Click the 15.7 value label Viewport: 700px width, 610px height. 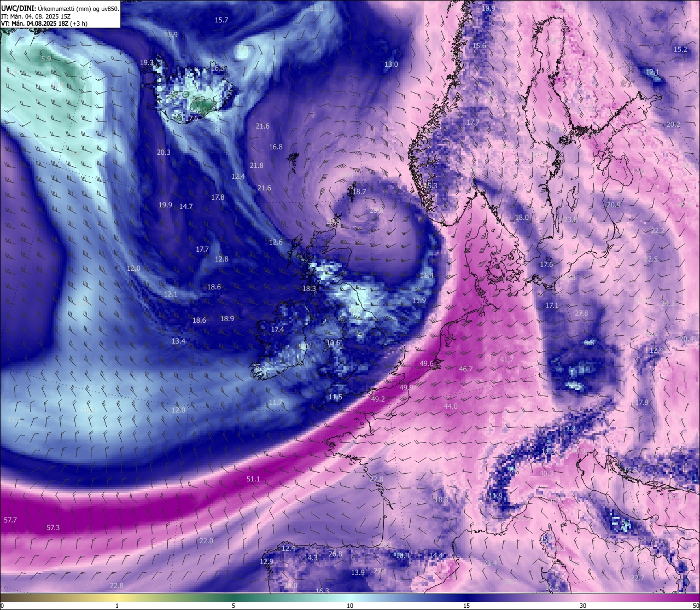(x=221, y=20)
